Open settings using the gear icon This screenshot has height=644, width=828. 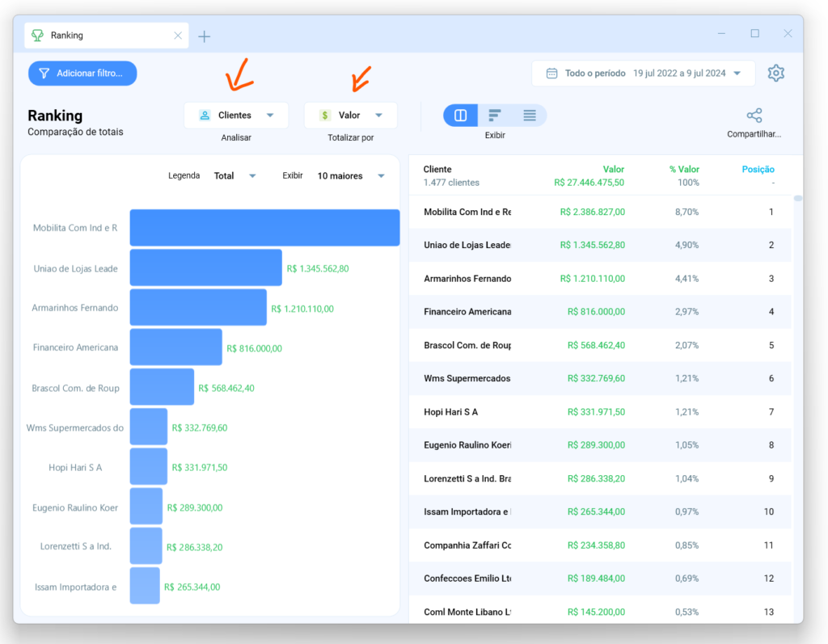775,73
